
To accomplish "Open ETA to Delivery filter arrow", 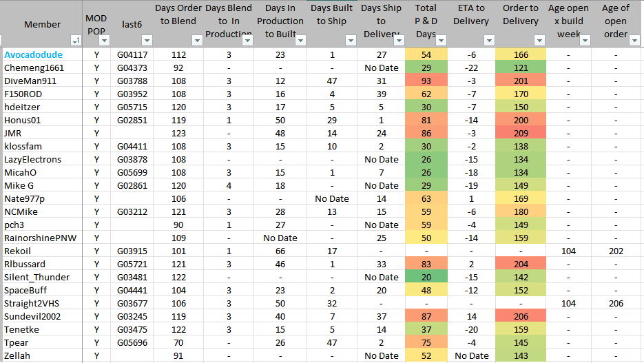I will tap(488, 41).
